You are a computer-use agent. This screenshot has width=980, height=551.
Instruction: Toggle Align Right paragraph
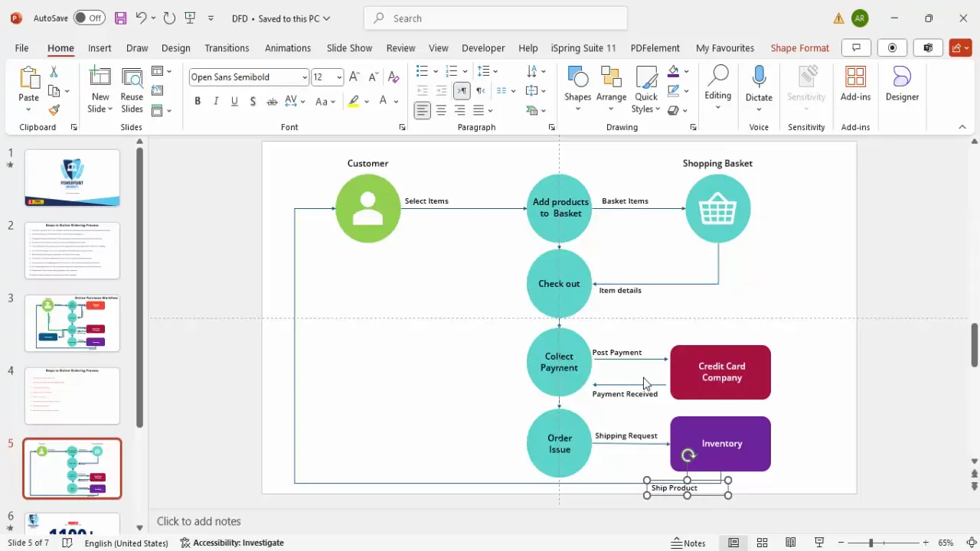pyautogui.click(x=459, y=110)
